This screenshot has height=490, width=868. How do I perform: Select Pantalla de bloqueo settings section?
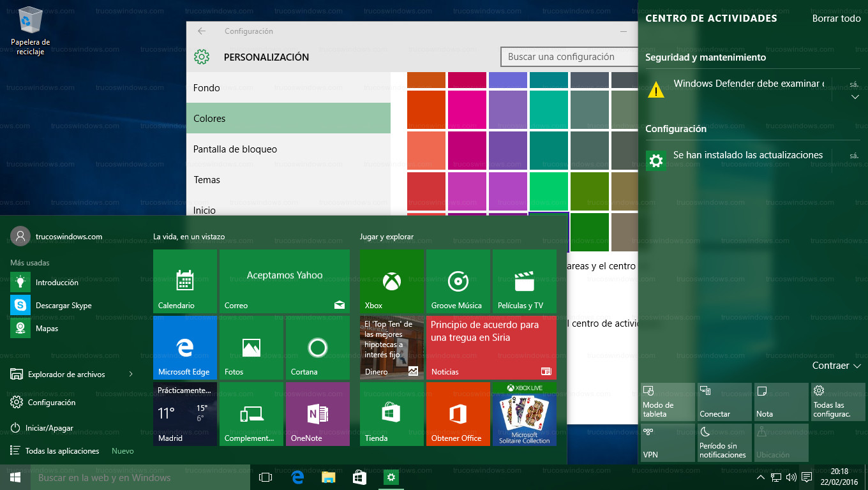(x=235, y=149)
